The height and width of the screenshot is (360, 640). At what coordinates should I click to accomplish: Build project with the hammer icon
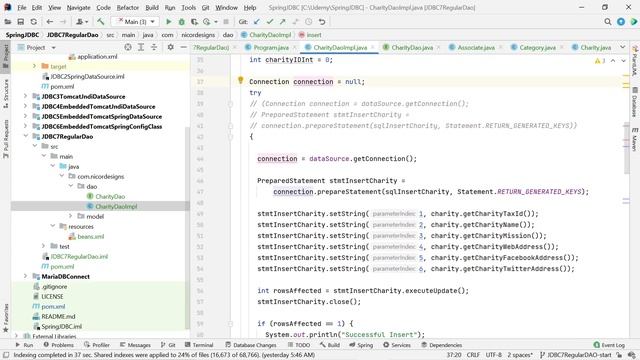click(x=100, y=22)
